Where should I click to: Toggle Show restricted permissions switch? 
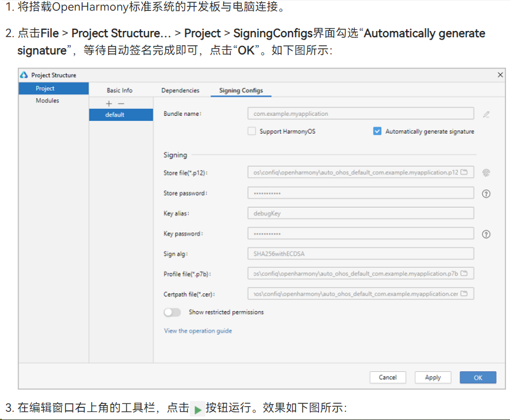[172, 312]
